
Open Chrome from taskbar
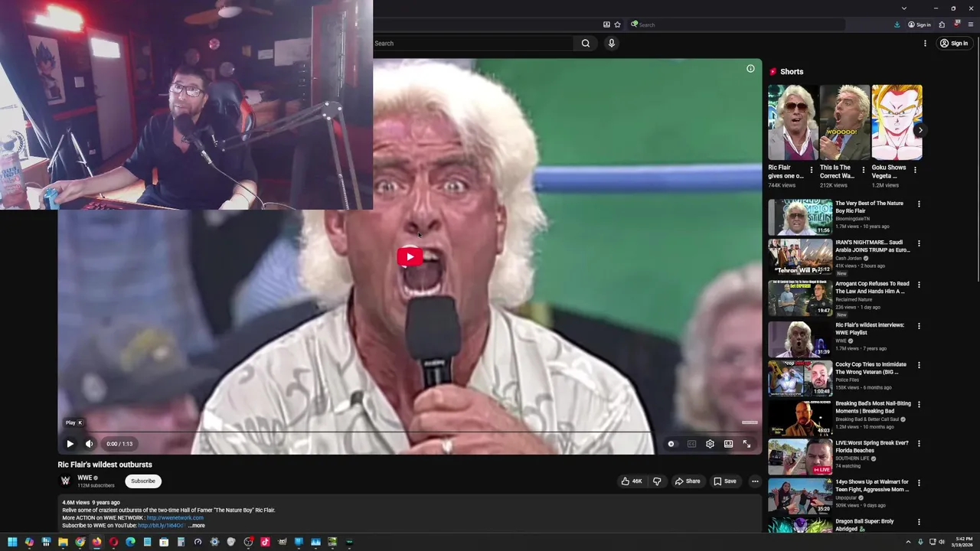[x=80, y=542]
